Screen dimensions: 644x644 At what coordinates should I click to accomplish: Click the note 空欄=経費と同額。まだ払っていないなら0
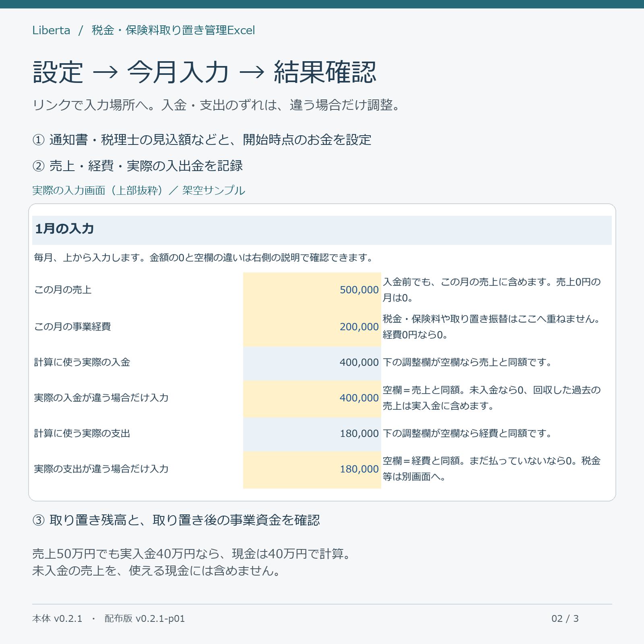(491, 469)
